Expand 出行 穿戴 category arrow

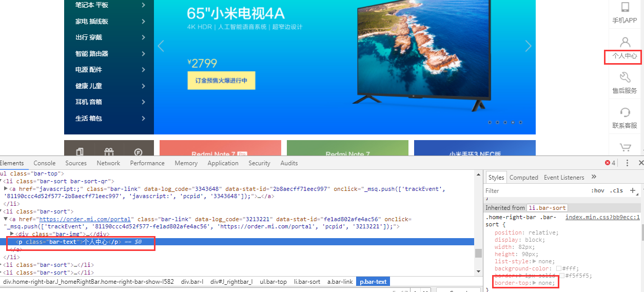[143, 37]
